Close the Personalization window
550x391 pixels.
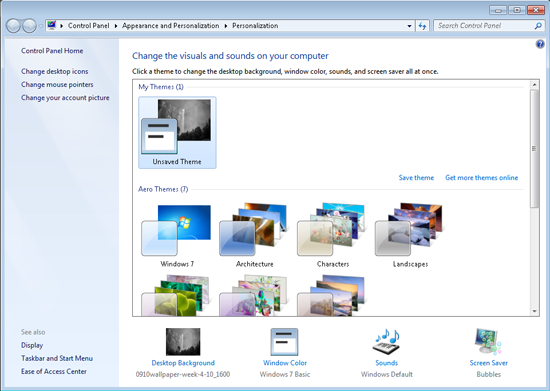[x=536, y=10]
